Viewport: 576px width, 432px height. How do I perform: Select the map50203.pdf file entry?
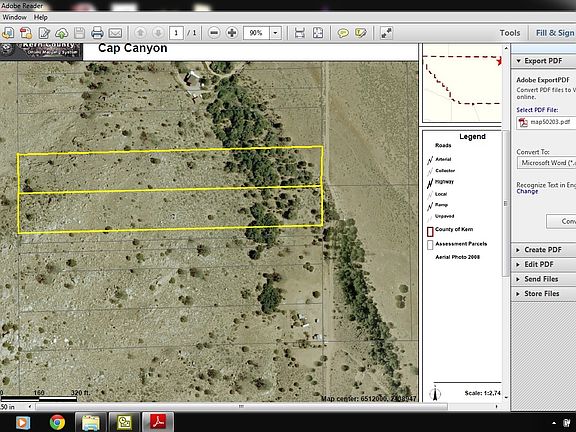546,122
